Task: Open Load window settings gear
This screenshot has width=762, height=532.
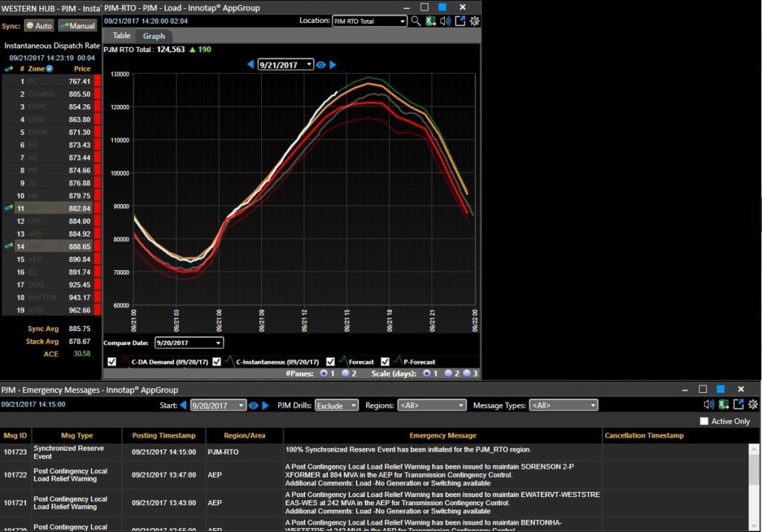Action: [474, 21]
